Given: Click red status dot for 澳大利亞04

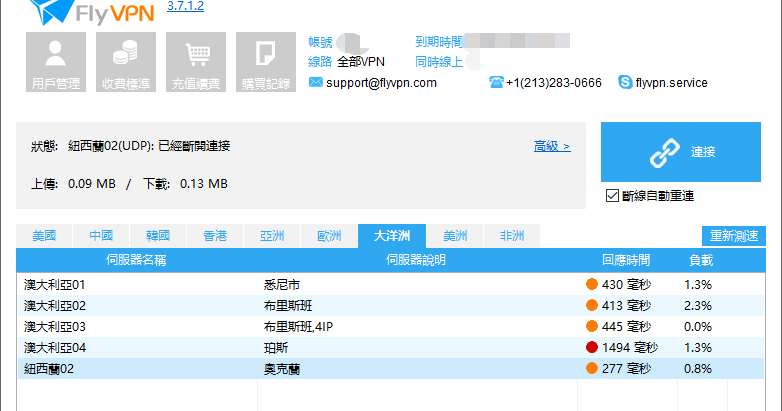Looking at the screenshot, I should 591,347.
